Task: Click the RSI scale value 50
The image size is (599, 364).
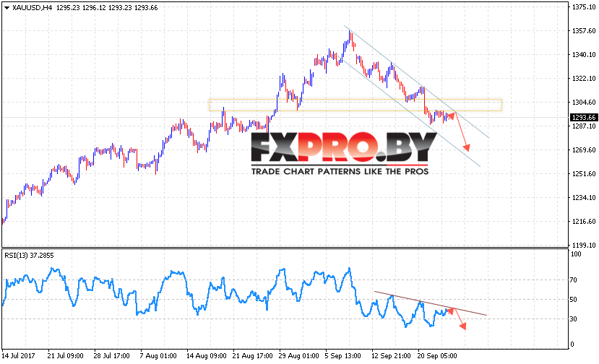Action: pos(574,300)
